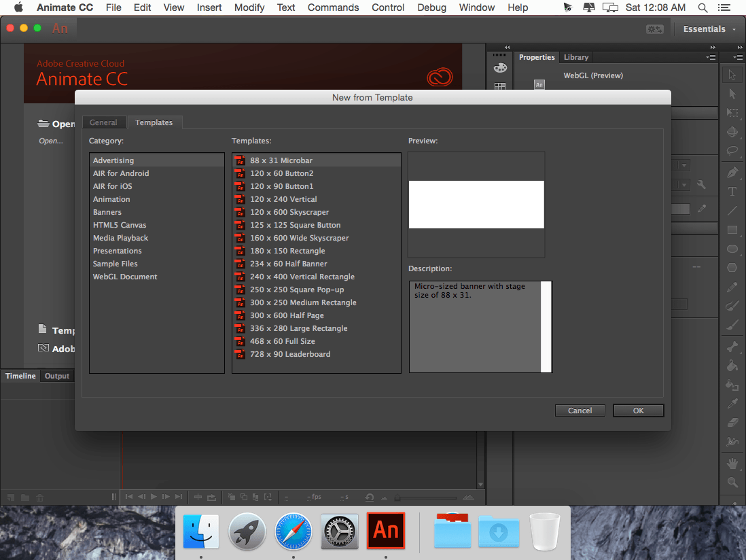Select the Bone tool
This screenshot has width=746, height=560.
(x=732, y=347)
